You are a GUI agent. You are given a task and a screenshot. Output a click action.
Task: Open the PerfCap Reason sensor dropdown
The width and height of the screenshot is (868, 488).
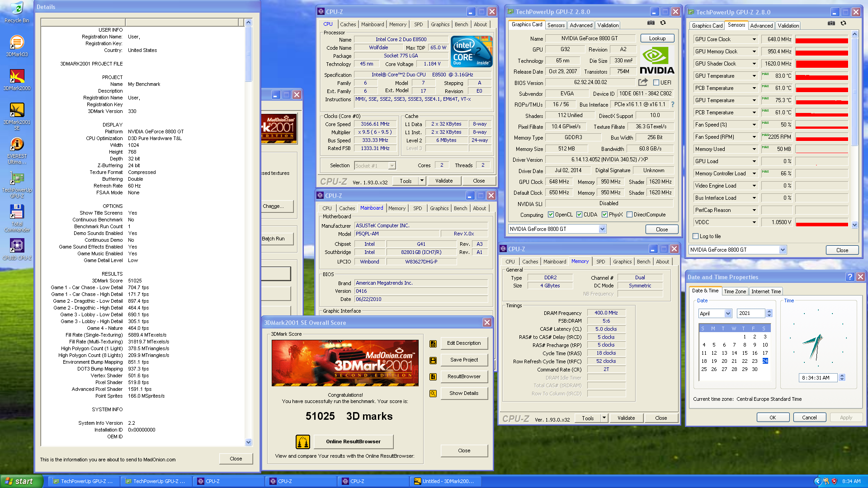tap(754, 211)
